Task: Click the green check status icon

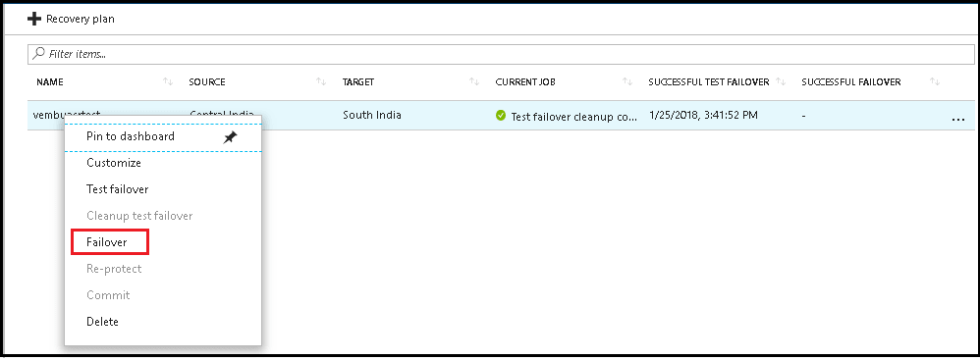Action: coord(501,116)
